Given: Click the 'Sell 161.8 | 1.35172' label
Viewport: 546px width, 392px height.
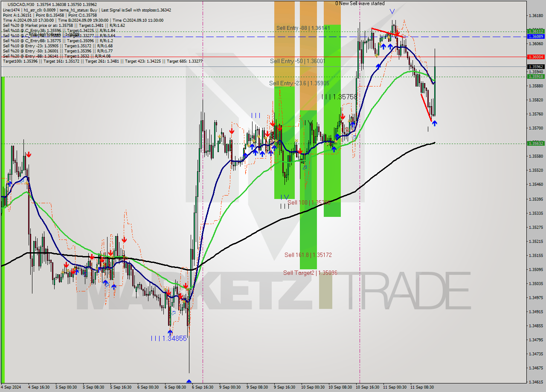Looking at the screenshot, I should [308, 255].
